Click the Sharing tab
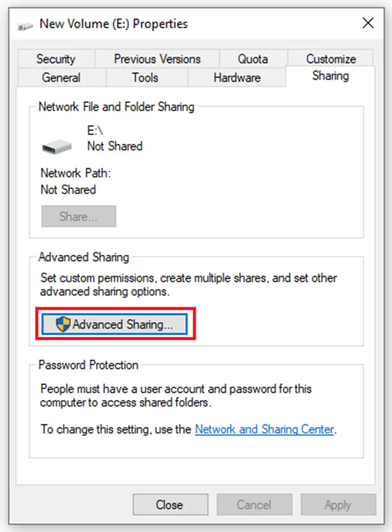The width and height of the screenshot is (392, 532). [331, 76]
